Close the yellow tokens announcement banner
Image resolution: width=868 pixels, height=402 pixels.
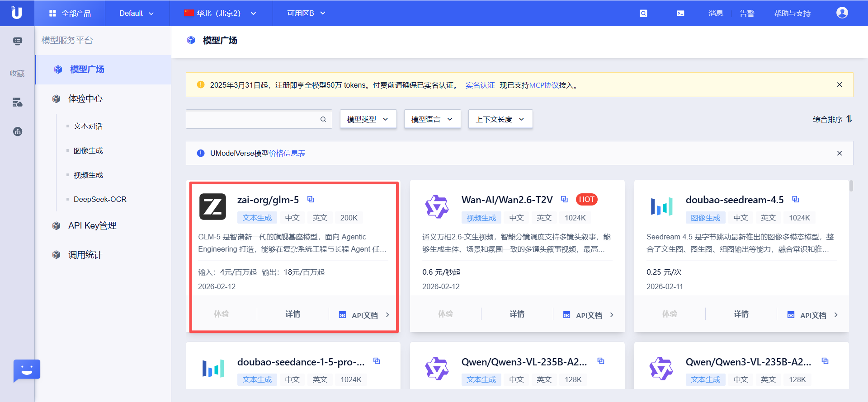(x=840, y=84)
